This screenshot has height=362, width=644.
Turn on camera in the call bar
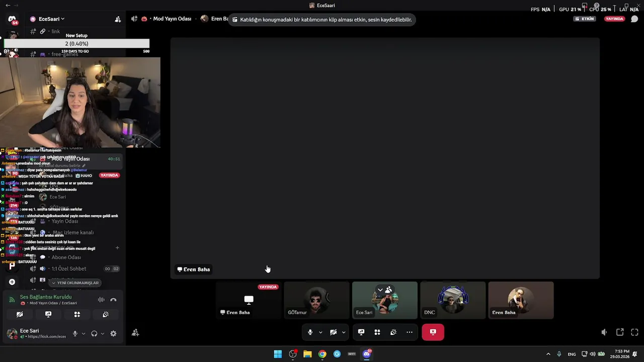[333, 332]
